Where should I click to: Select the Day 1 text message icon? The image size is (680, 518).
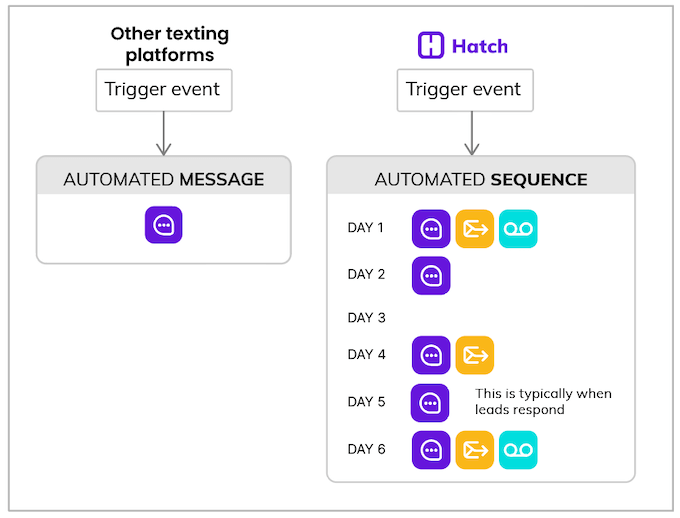431,229
